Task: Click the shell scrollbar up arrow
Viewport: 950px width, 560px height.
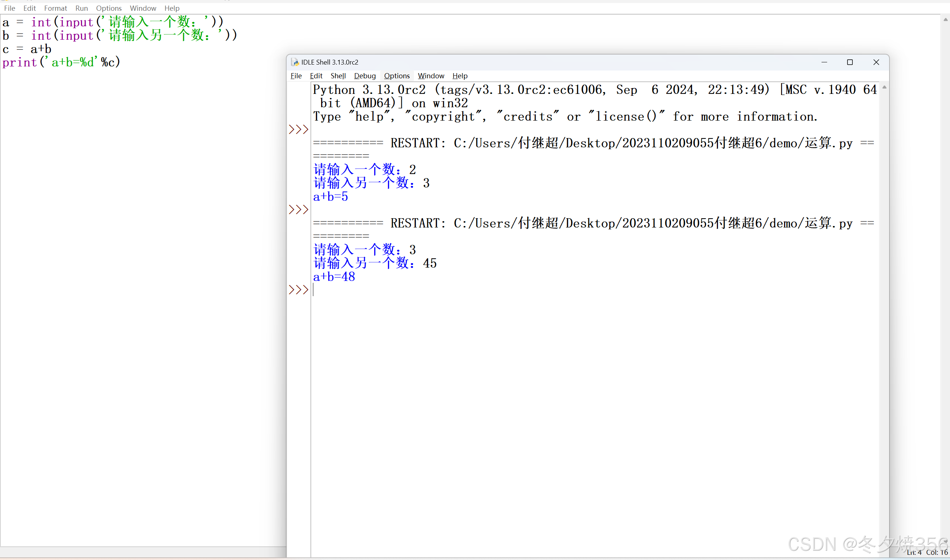Action: 884,87
